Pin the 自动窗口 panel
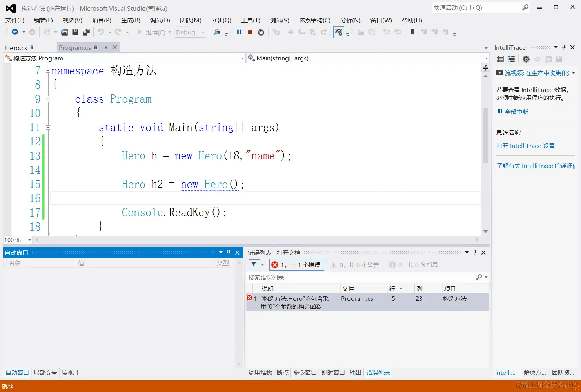The image size is (581, 392). coord(229,253)
